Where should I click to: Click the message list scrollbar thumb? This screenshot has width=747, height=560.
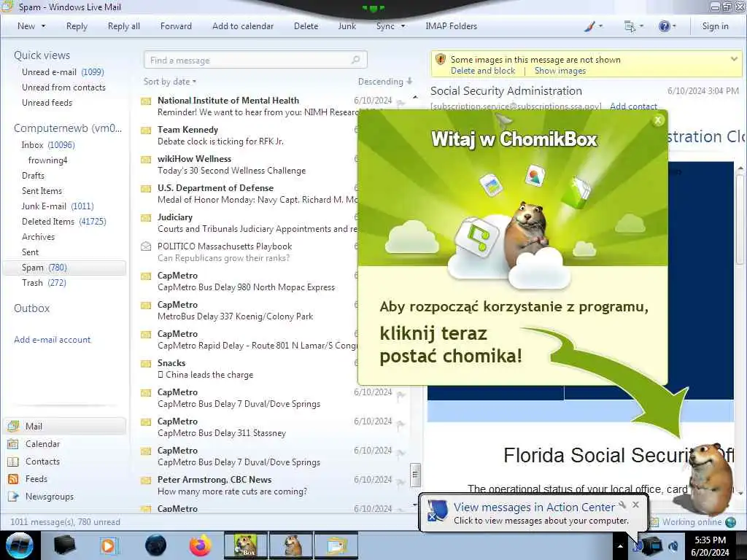[x=415, y=475]
